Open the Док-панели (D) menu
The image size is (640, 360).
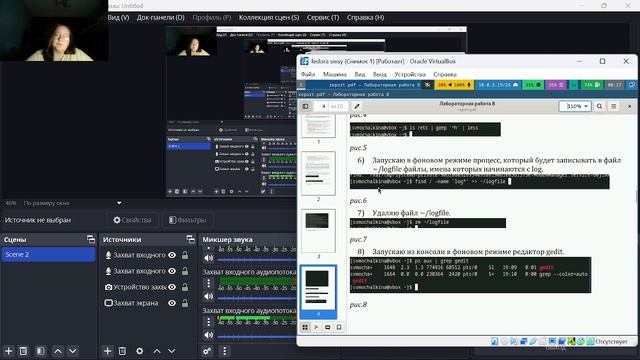coord(160,18)
